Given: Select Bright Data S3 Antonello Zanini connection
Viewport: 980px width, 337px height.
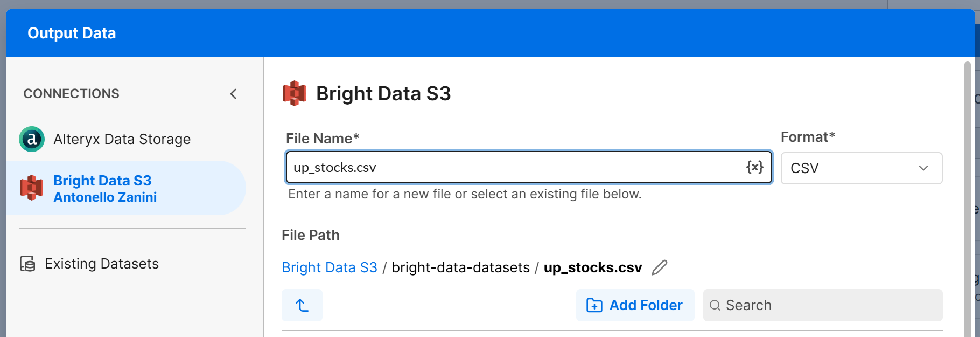Looking at the screenshot, I should pos(126,188).
